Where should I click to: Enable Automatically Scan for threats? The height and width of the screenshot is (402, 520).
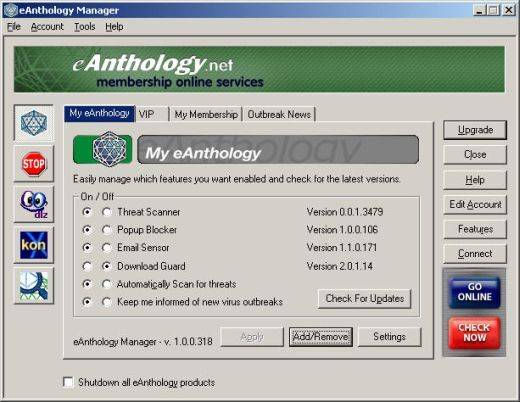point(87,284)
